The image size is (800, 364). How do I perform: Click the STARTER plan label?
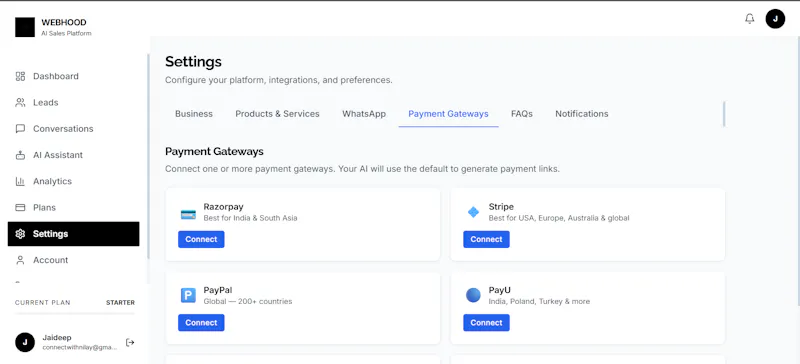(x=120, y=303)
